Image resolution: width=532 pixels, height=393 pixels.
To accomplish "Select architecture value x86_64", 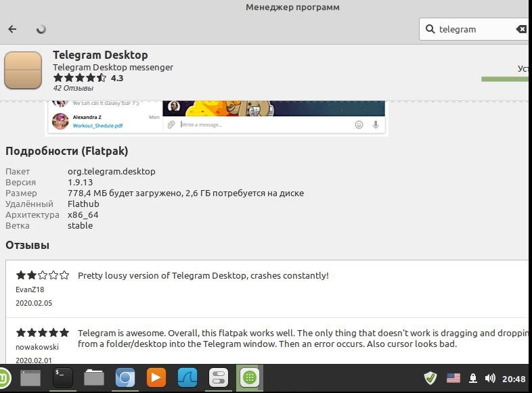I will tap(83, 215).
